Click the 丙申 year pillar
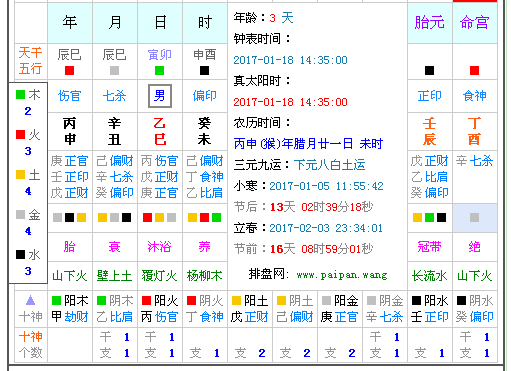The width and height of the screenshot is (511, 371). pos(70,131)
